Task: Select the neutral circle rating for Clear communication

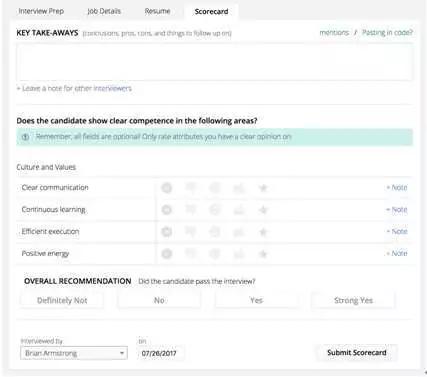Action: pos(215,188)
